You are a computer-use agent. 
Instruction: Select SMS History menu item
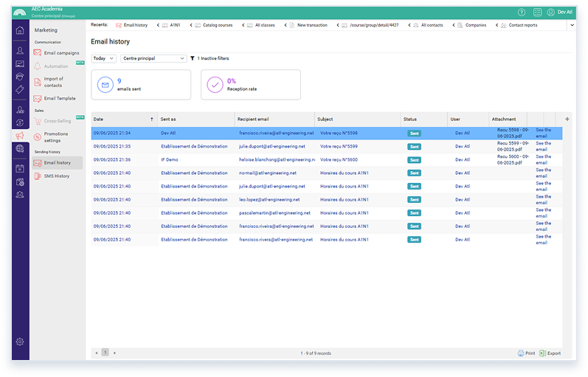coord(56,176)
